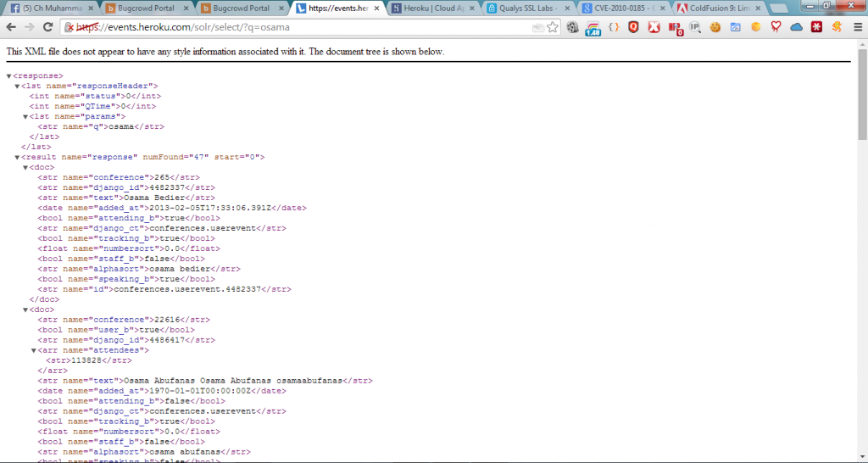The height and width of the screenshot is (463, 868).
Task: Close the Qualys SSL Labs tab
Action: pyautogui.click(x=567, y=8)
